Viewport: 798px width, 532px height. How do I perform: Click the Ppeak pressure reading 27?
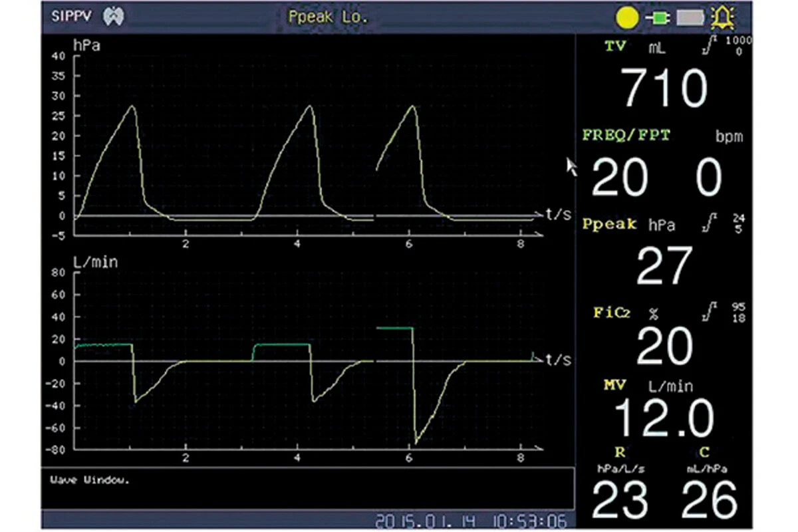[x=664, y=266]
